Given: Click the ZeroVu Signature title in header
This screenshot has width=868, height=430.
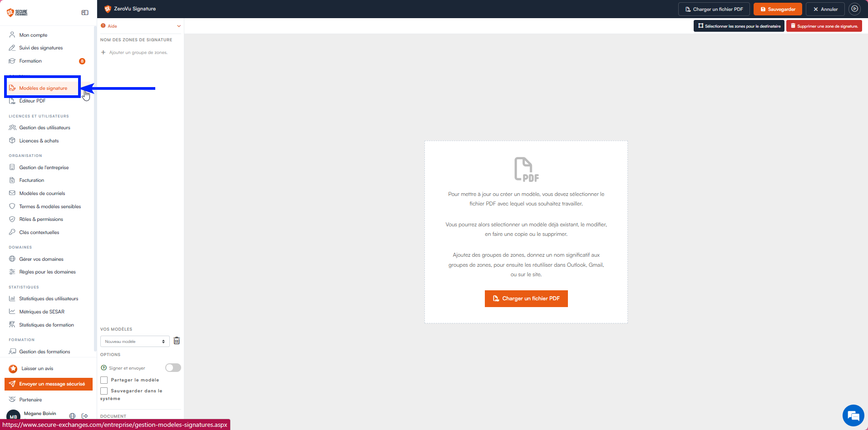Looking at the screenshot, I should pos(135,9).
